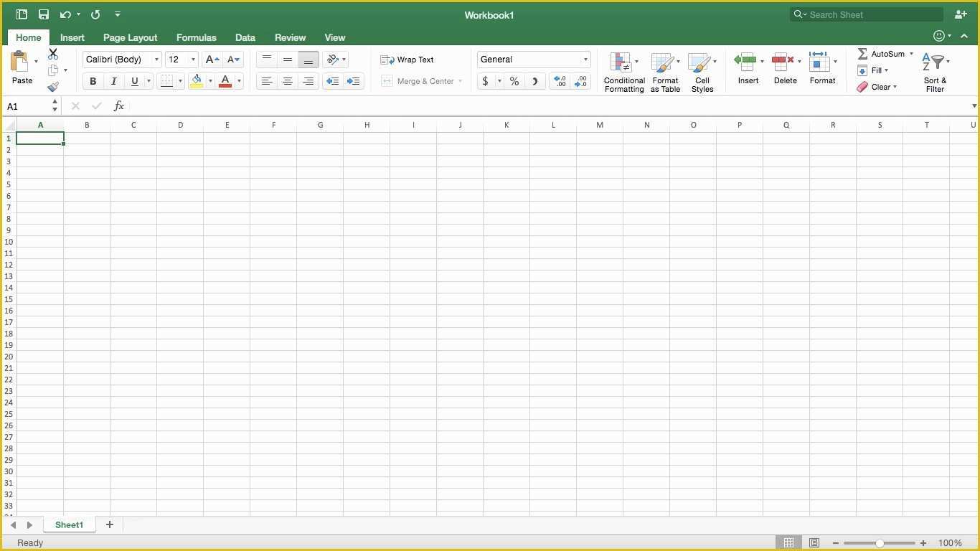Click the Increase Indent icon
Image resolution: width=980 pixels, height=551 pixels.
pyautogui.click(x=354, y=81)
